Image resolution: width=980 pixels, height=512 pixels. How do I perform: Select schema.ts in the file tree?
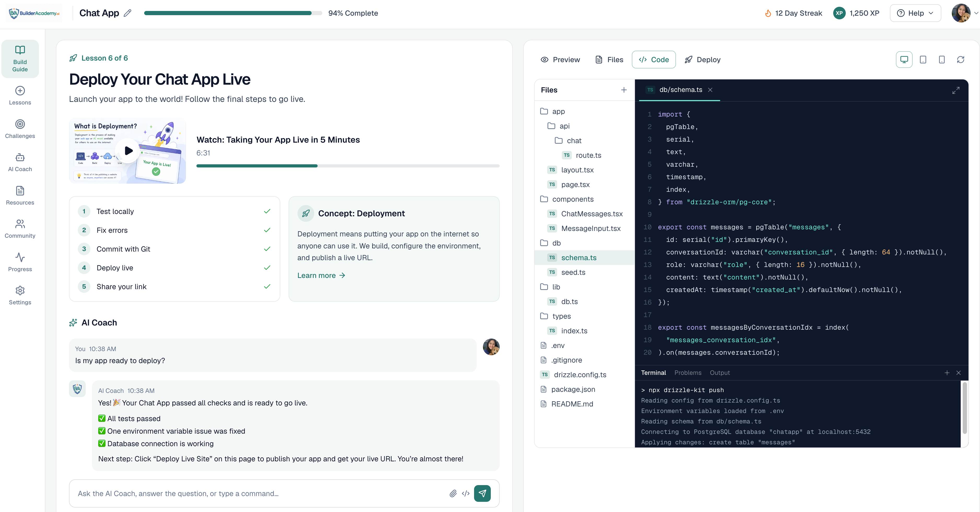coord(584,258)
